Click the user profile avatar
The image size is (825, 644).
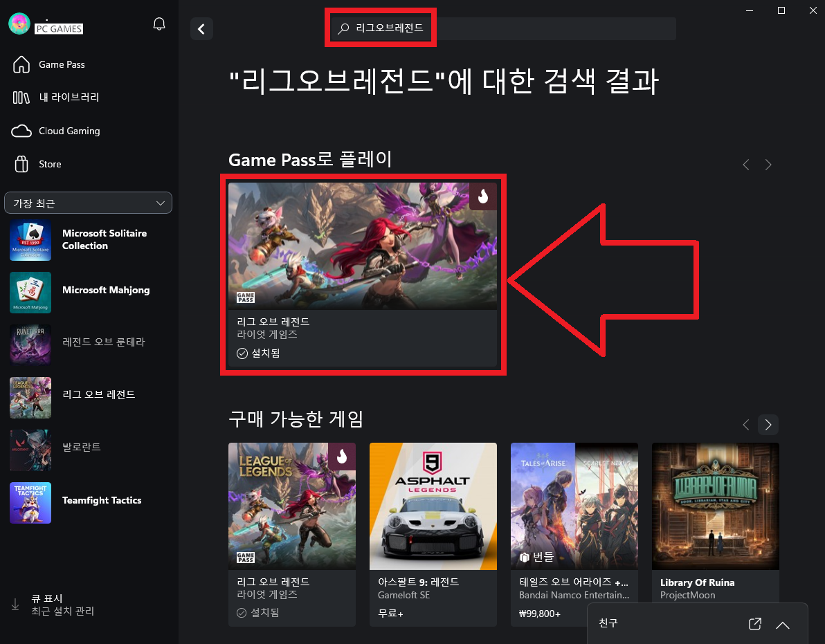(x=19, y=24)
